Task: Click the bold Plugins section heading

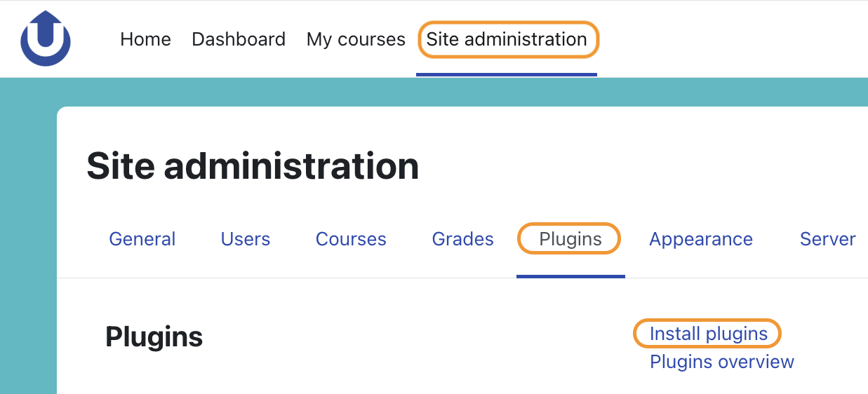Action: 154,337
